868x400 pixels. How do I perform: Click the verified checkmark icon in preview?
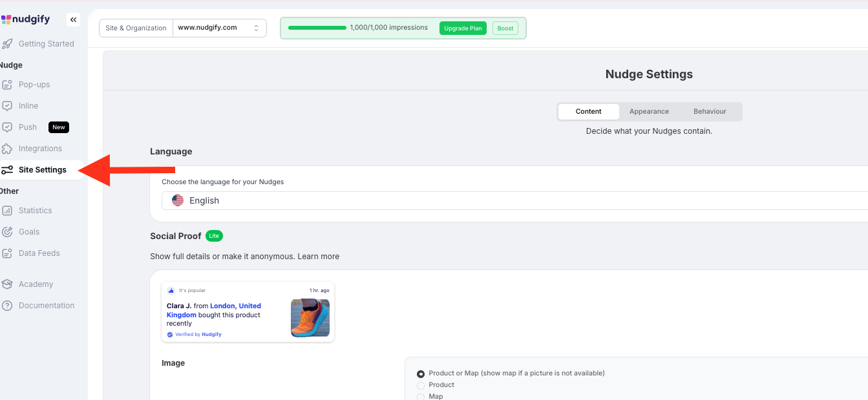coord(170,335)
